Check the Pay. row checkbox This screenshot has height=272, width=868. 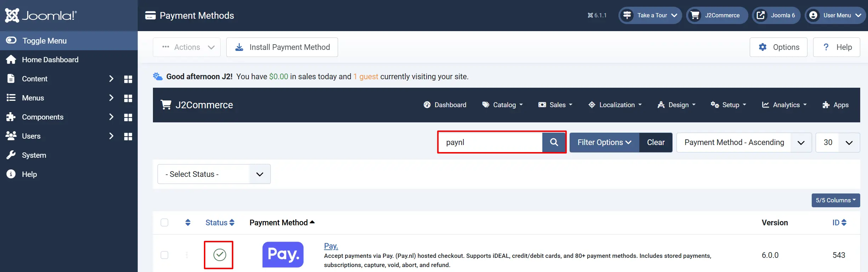[x=164, y=255]
